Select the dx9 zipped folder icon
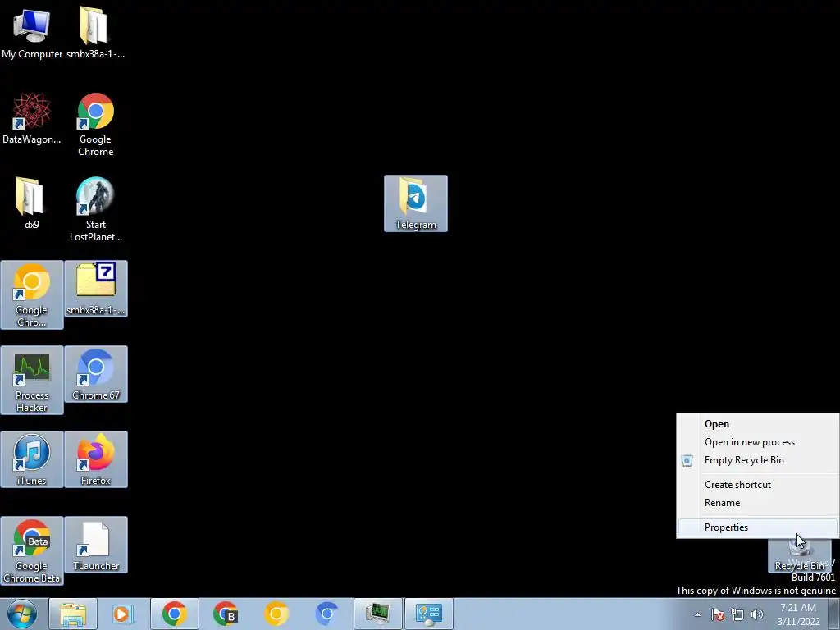Viewport: 840px width, 630px height. point(32,203)
